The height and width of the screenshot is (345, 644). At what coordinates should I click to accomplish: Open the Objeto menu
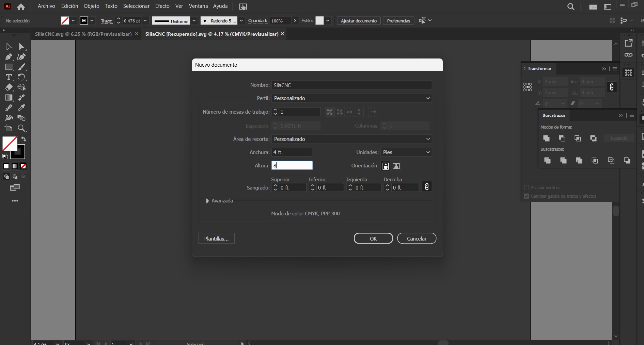pyautogui.click(x=91, y=6)
